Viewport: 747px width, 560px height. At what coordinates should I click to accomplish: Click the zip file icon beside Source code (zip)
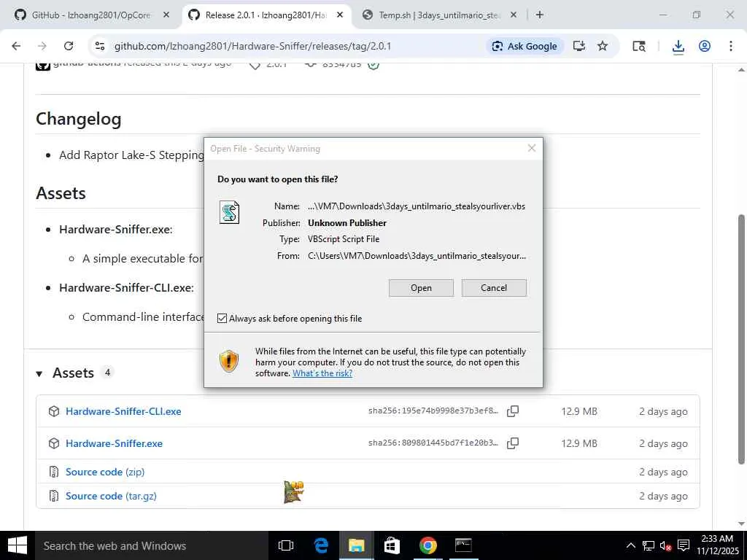[x=54, y=472]
